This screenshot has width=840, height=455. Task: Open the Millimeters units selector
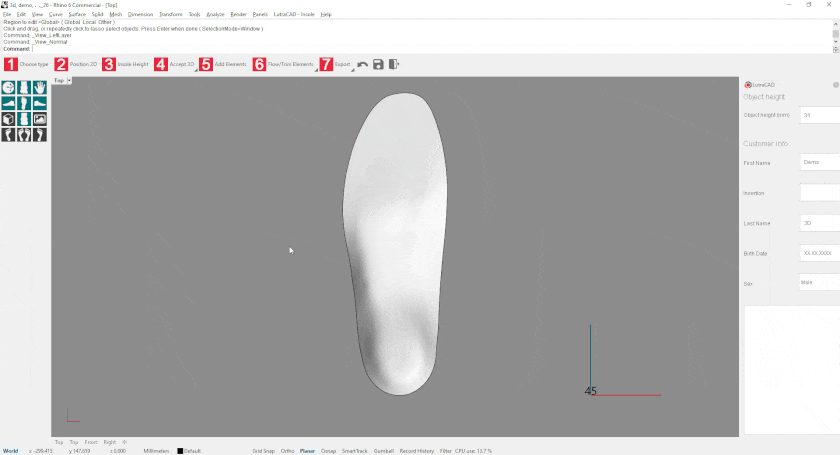coord(156,451)
